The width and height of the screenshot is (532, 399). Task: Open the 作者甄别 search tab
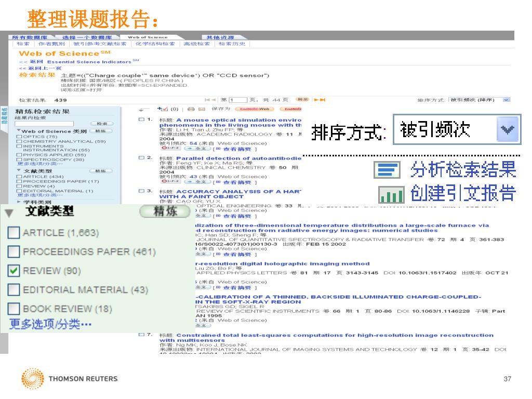pyautogui.click(x=51, y=44)
